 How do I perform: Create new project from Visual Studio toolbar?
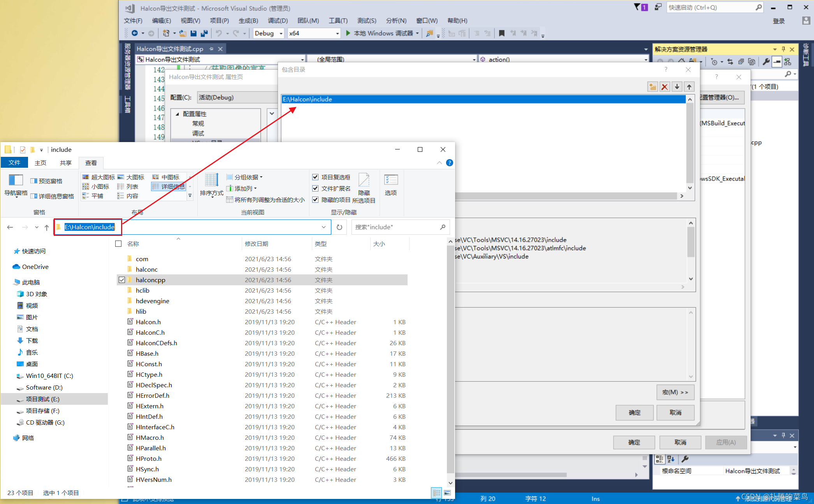click(166, 33)
